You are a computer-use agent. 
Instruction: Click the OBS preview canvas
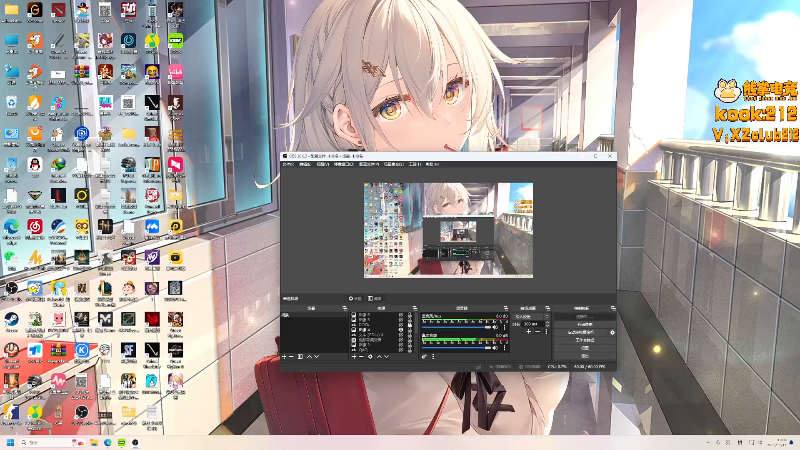click(448, 231)
